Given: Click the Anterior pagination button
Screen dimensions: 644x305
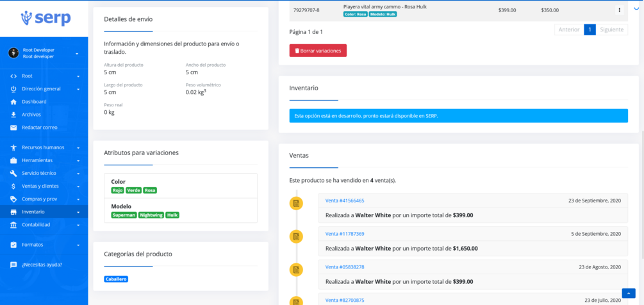Looking at the screenshot, I should pyautogui.click(x=569, y=29).
